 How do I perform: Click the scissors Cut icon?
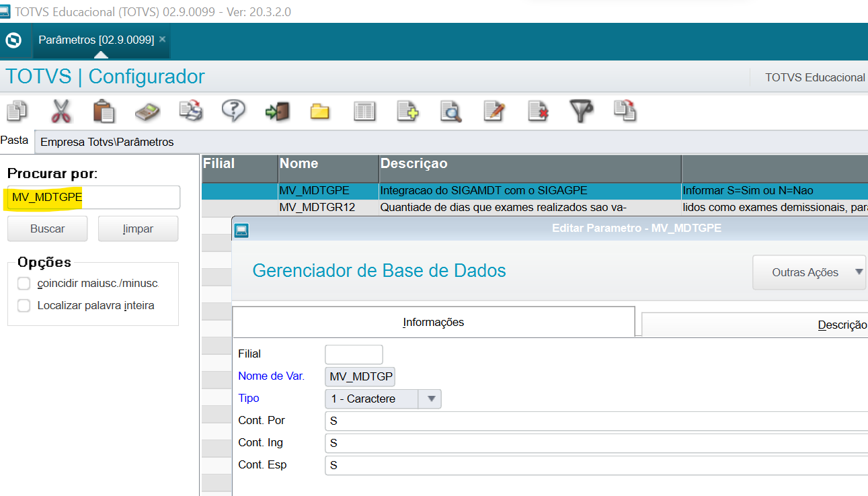[x=61, y=111]
